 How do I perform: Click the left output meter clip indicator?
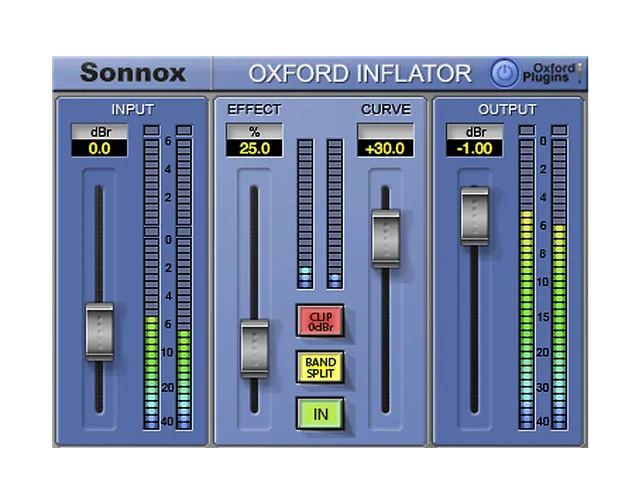tap(527, 130)
